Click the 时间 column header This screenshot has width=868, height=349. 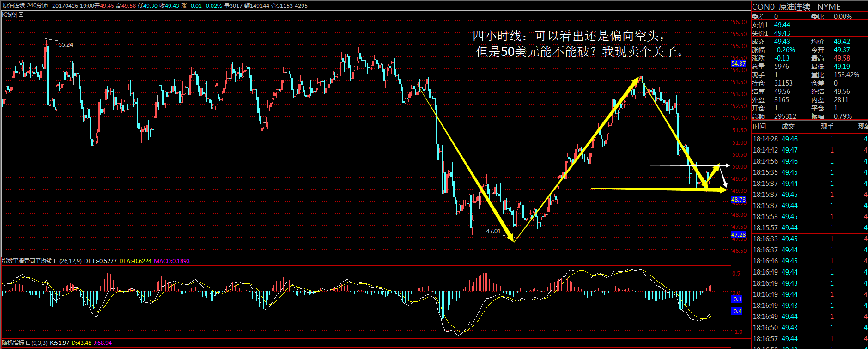point(759,126)
